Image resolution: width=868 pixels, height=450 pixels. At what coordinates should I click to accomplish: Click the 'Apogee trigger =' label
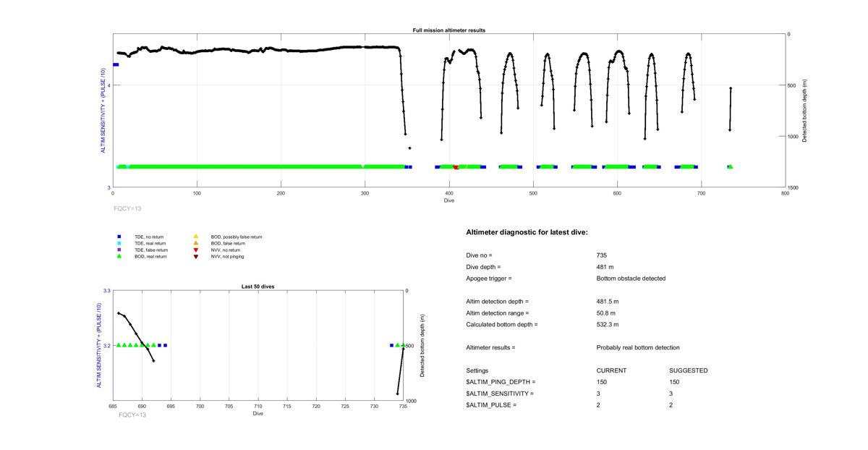coord(489,279)
